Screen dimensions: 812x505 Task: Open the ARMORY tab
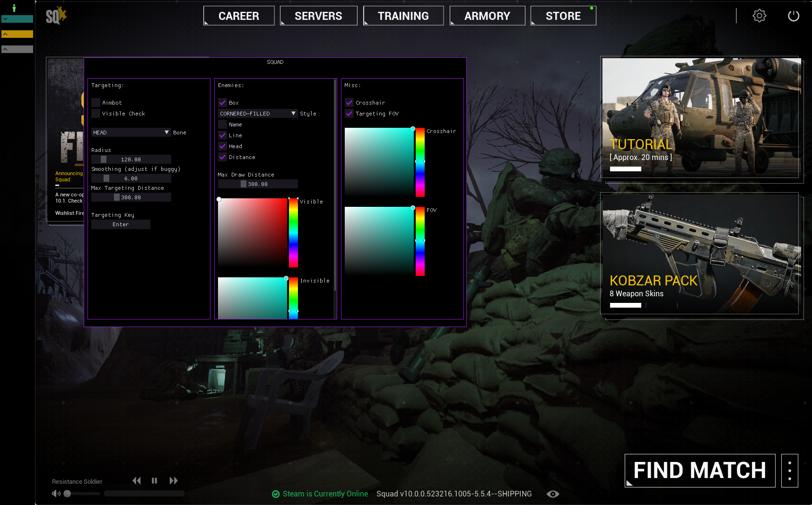pos(487,16)
